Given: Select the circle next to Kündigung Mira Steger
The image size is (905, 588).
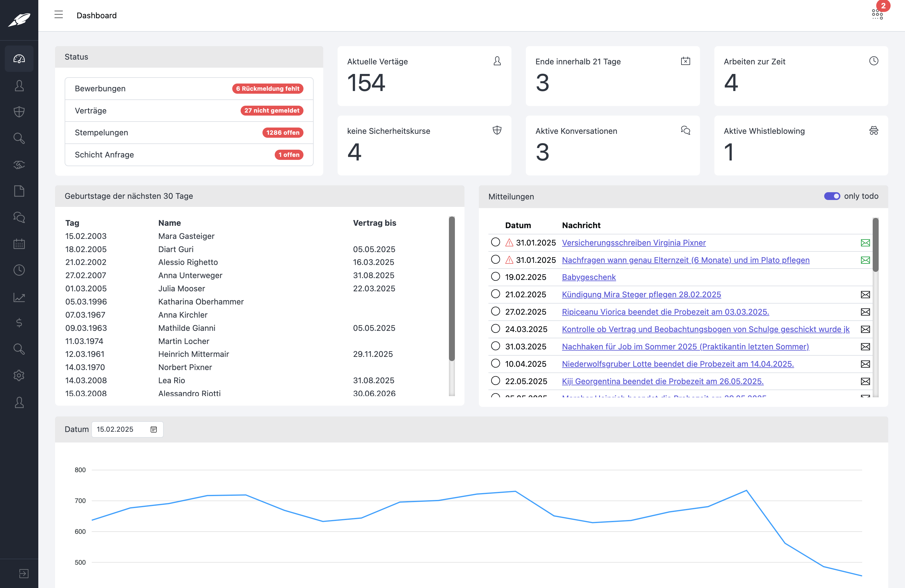Looking at the screenshot, I should point(496,294).
